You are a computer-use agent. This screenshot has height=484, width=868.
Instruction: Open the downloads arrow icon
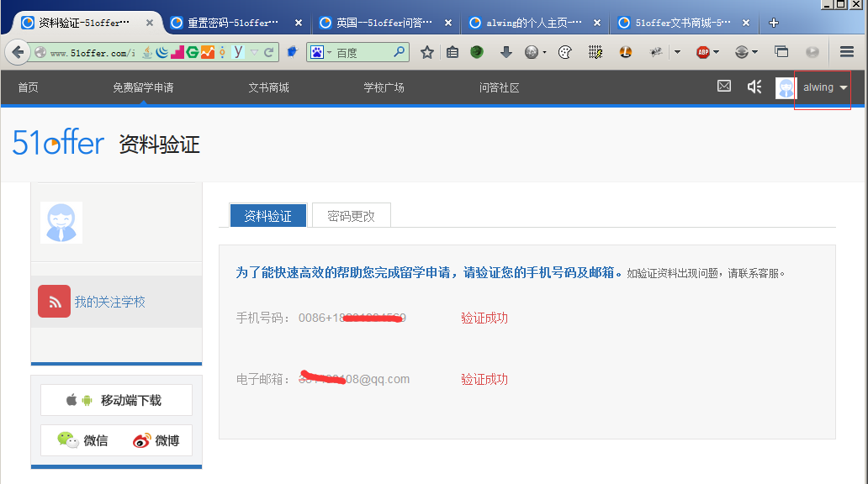(x=505, y=52)
